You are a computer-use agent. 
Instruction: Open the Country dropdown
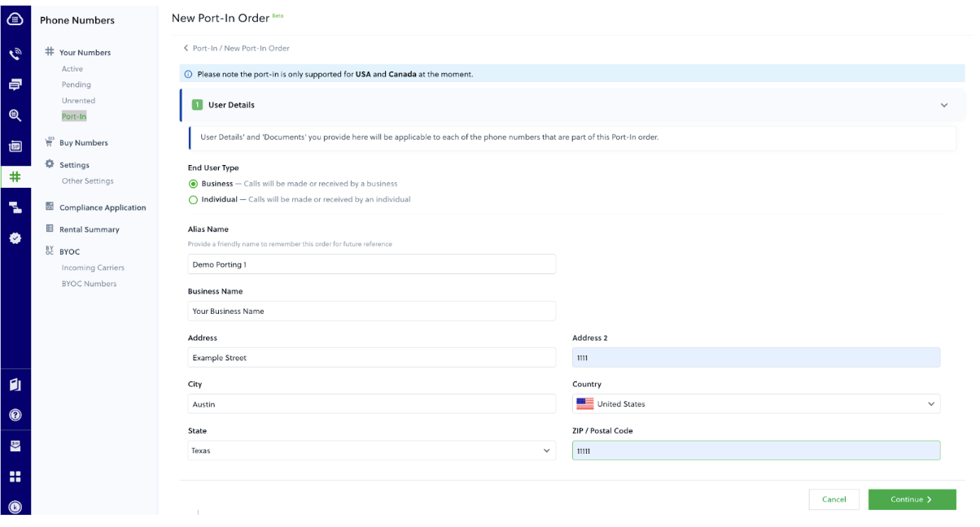click(x=756, y=403)
